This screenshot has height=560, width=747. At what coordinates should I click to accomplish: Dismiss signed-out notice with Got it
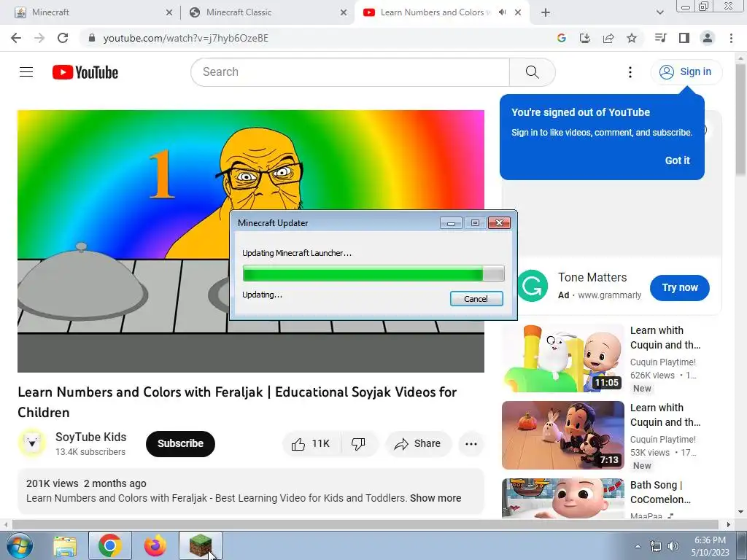[x=678, y=160]
